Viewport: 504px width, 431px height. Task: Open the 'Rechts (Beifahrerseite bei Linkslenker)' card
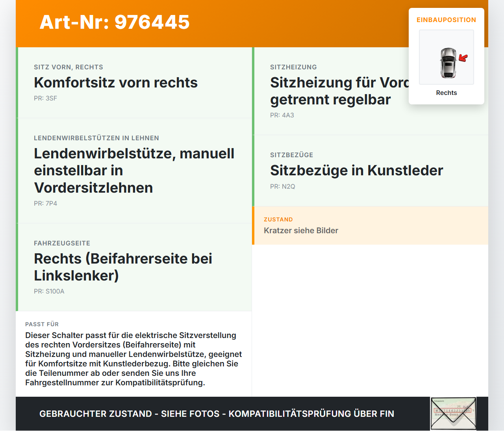tap(123, 267)
